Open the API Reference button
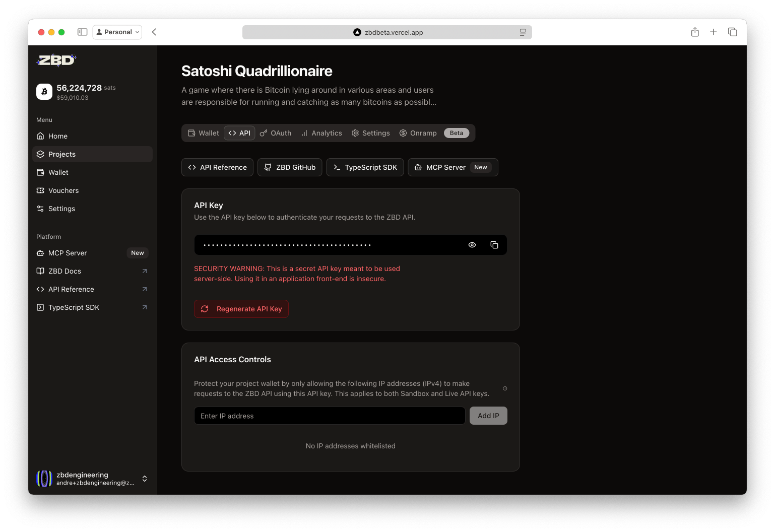The width and height of the screenshot is (775, 532). [217, 167]
